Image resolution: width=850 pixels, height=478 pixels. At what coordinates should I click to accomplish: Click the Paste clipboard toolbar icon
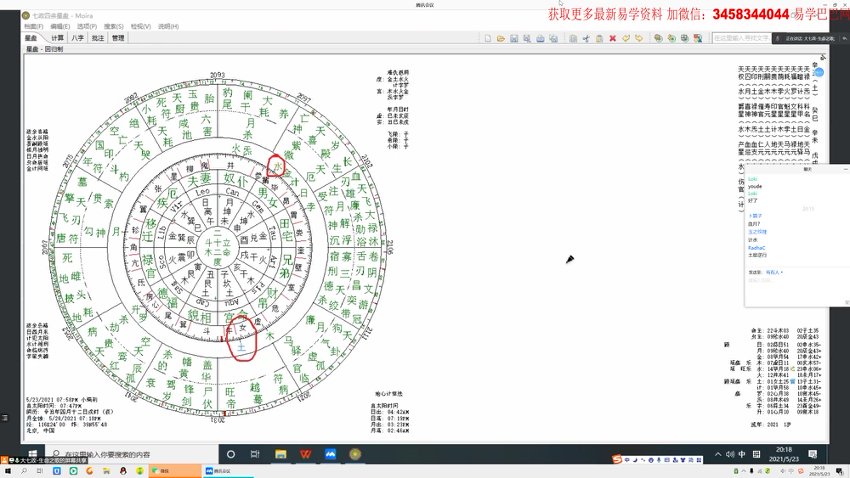(x=599, y=38)
